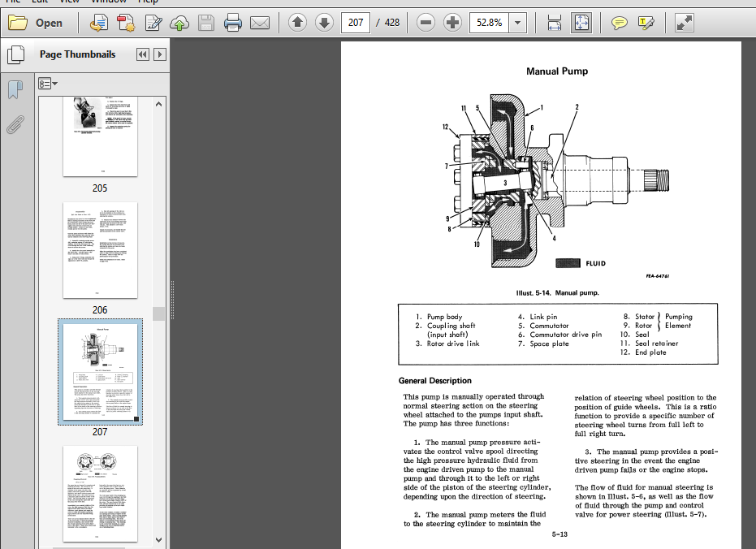756x549 pixels.
Task: Click the Create PDF starburst icon
Action: tap(126, 23)
